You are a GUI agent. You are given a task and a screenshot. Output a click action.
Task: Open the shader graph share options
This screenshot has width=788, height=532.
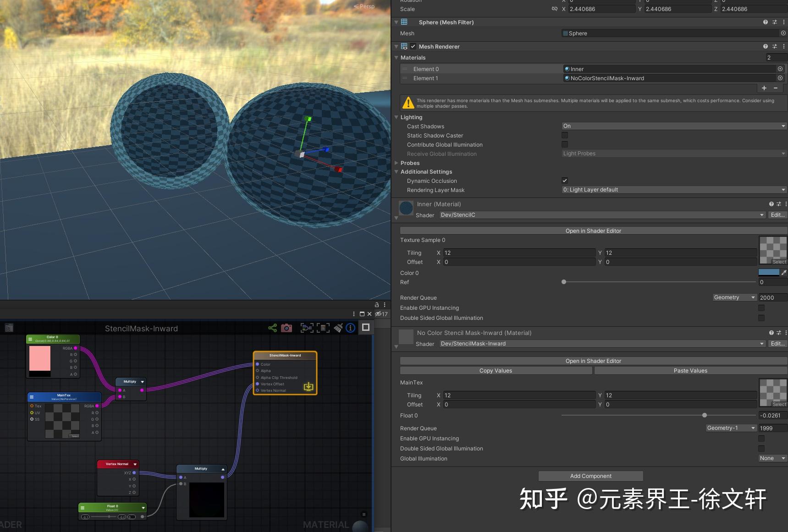pyautogui.click(x=273, y=328)
